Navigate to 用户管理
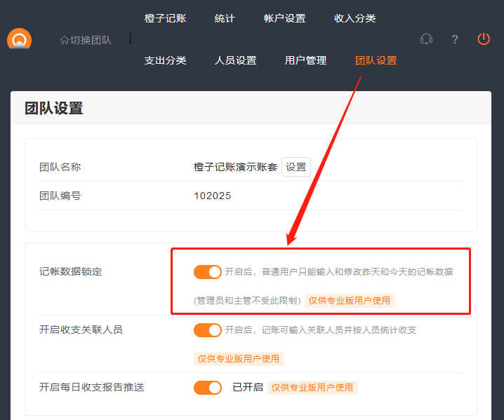 [x=305, y=60]
